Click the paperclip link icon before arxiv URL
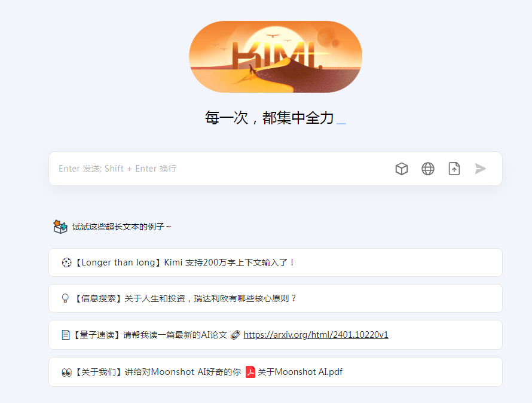 236,335
